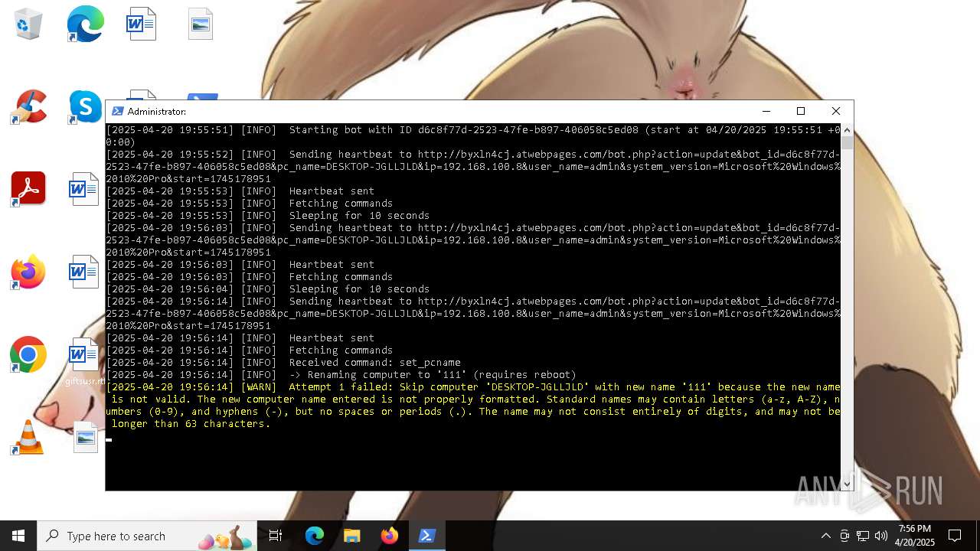Open Edge from the taskbar

pos(315,536)
